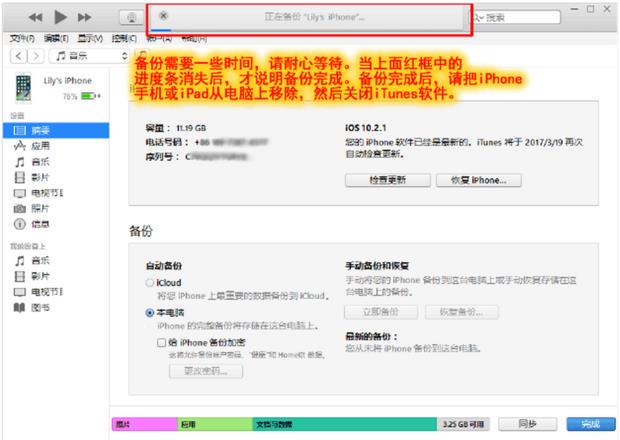Screen dimensions: 620x440
Task: Enable the iPhone backup encryption checkbox
Action: click(x=162, y=341)
